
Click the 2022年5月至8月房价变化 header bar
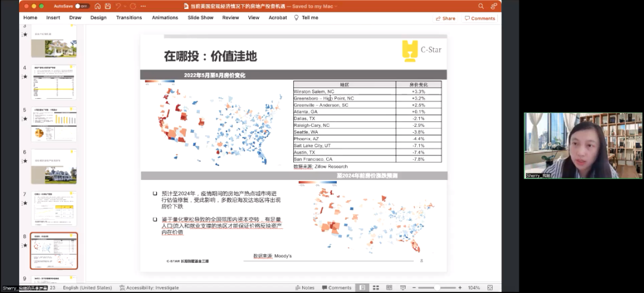293,75
